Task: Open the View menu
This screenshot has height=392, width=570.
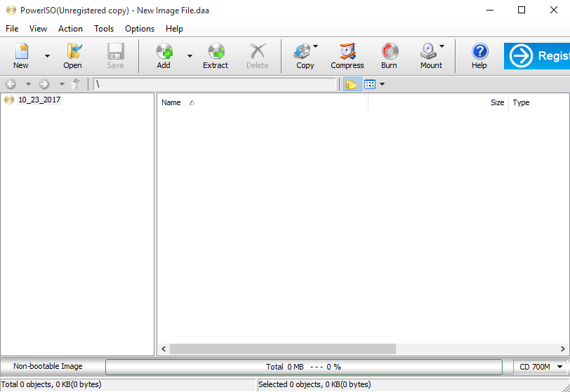Action: coord(38,29)
